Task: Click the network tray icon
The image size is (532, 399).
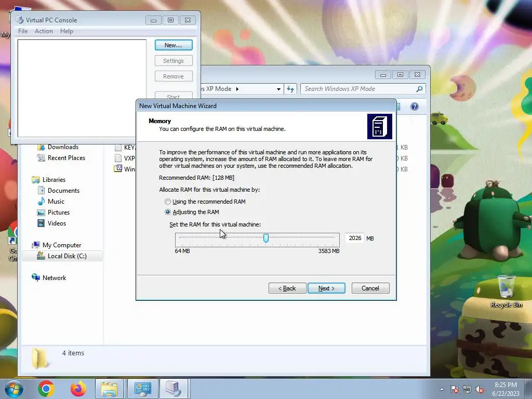Action: click(467, 389)
